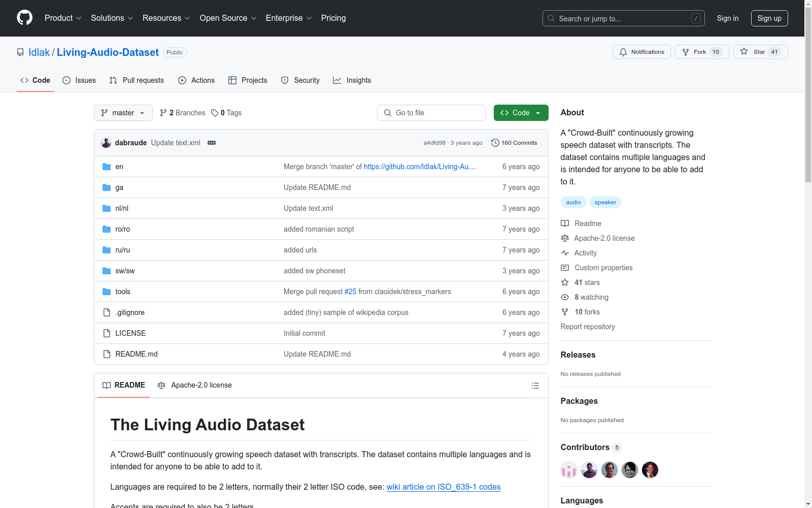Viewport: 812px width, 508px height.
Task: Open the README outline list icon
Action: pyautogui.click(x=535, y=386)
